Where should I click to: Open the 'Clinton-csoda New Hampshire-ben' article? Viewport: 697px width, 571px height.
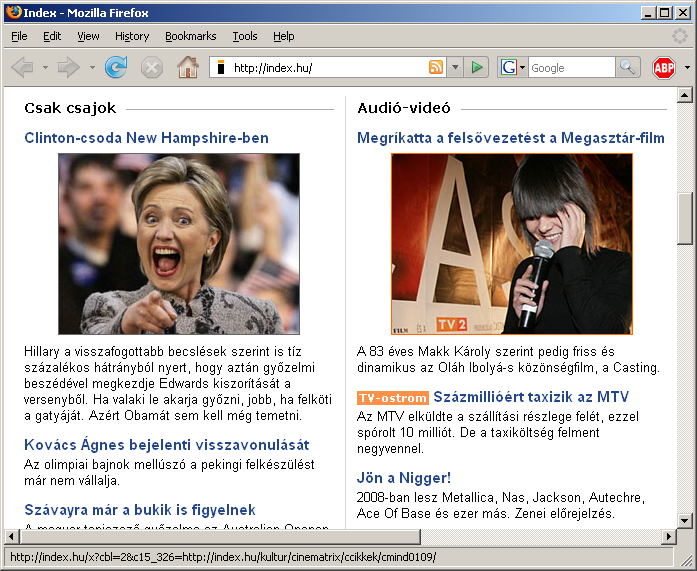146,138
